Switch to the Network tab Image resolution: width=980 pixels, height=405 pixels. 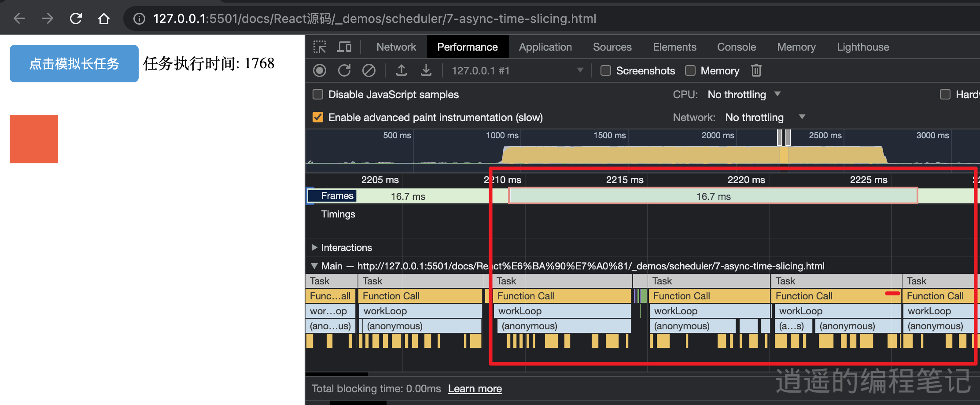coord(396,47)
